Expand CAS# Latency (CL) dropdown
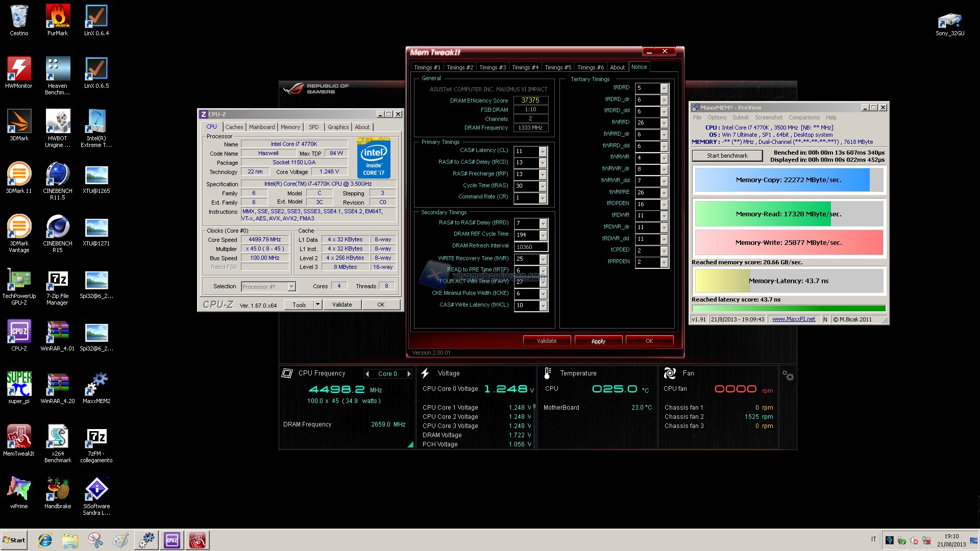 (543, 152)
